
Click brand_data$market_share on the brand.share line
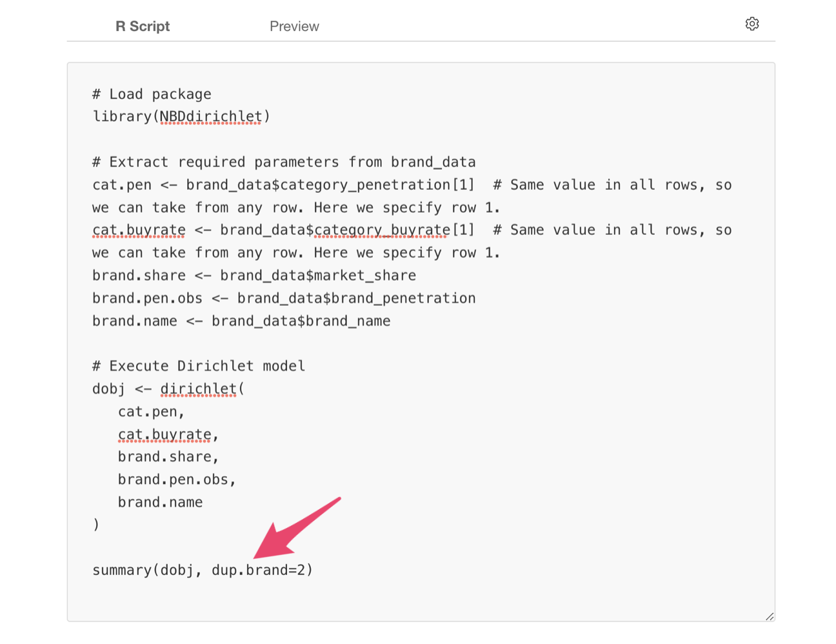317,276
